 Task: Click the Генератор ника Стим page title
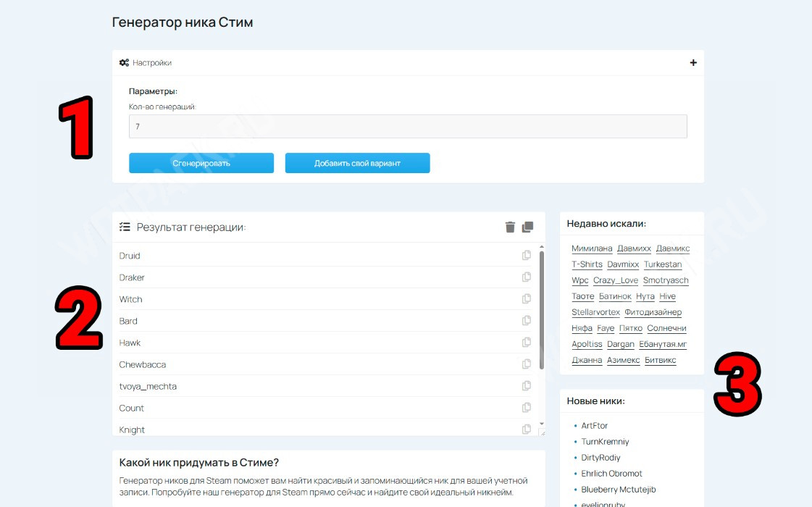(x=183, y=22)
